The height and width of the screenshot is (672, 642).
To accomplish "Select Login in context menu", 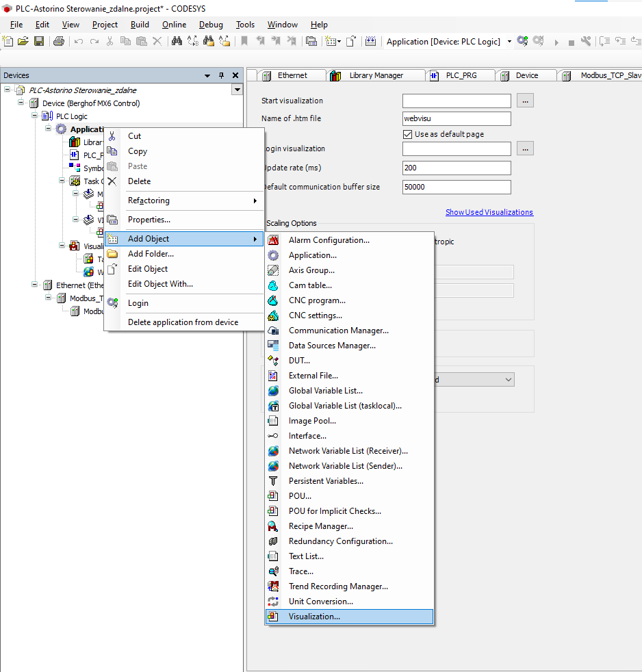I will pyautogui.click(x=185, y=303).
